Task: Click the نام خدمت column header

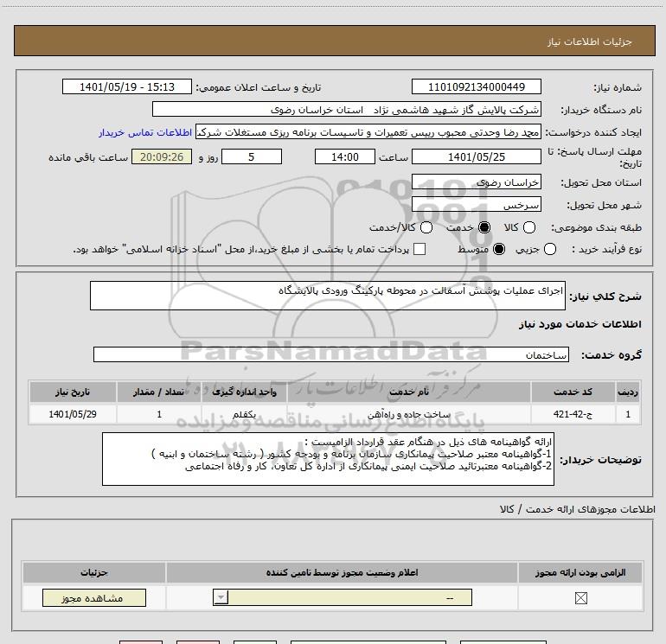Action: pyautogui.click(x=408, y=392)
